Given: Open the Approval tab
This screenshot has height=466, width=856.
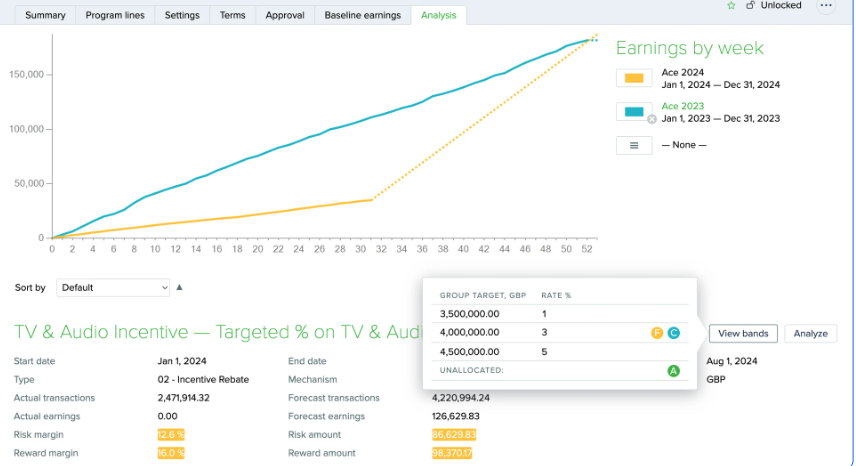Looking at the screenshot, I should 285,15.
